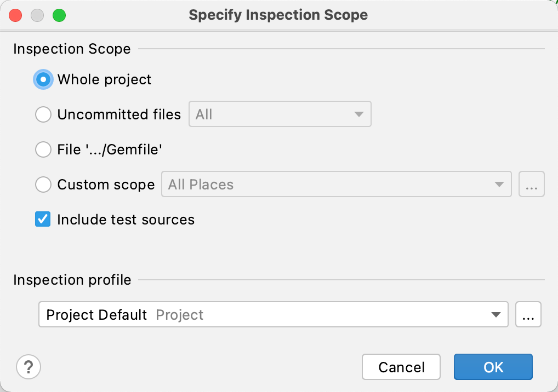This screenshot has height=392, width=558.
Task: Click the help question mark icon
Action: click(x=29, y=367)
